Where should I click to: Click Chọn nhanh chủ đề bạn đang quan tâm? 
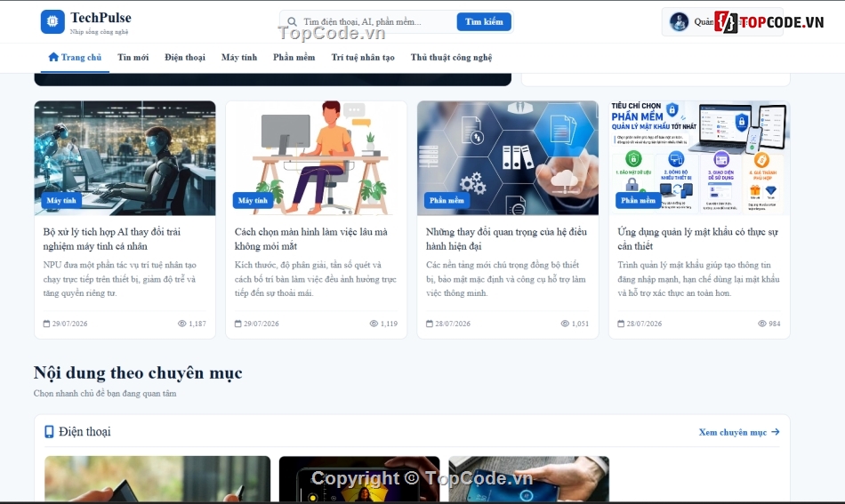105,394
